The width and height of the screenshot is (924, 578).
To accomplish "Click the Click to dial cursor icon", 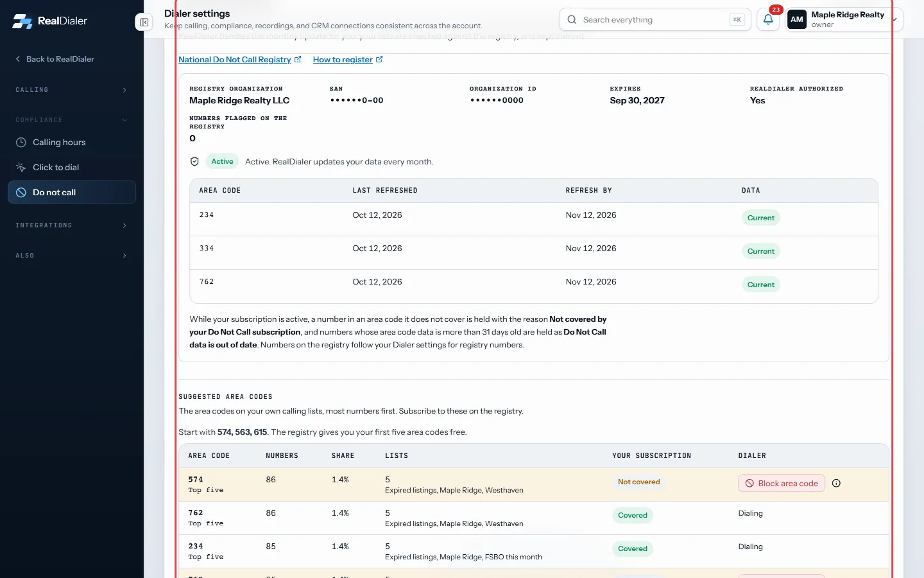I will pos(21,168).
